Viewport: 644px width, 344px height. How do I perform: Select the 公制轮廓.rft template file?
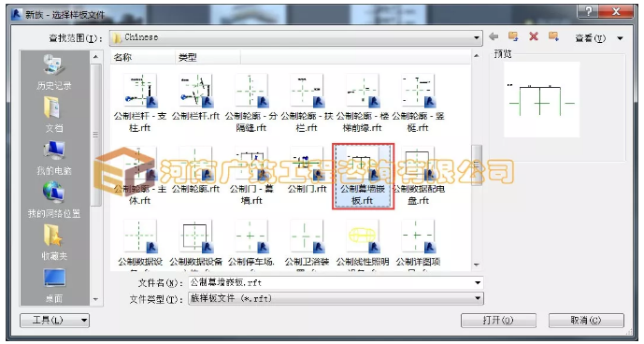click(x=195, y=170)
